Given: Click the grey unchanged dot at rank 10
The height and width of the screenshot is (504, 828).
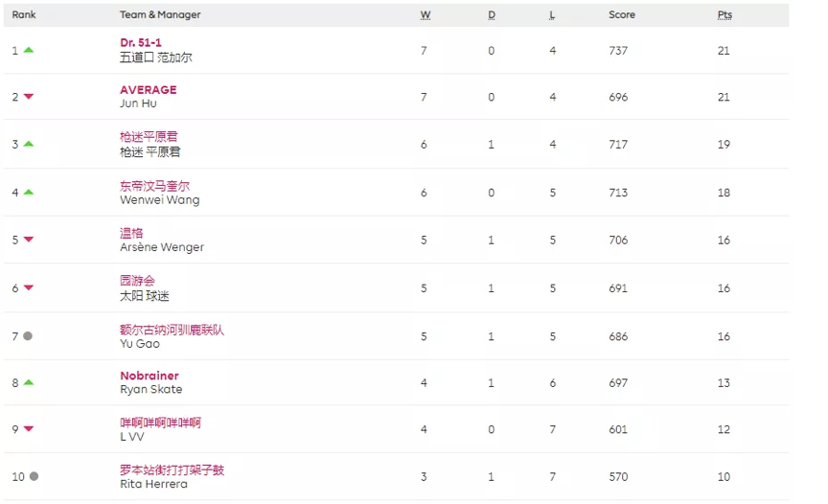Looking at the screenshot, I should coord(34,476).
